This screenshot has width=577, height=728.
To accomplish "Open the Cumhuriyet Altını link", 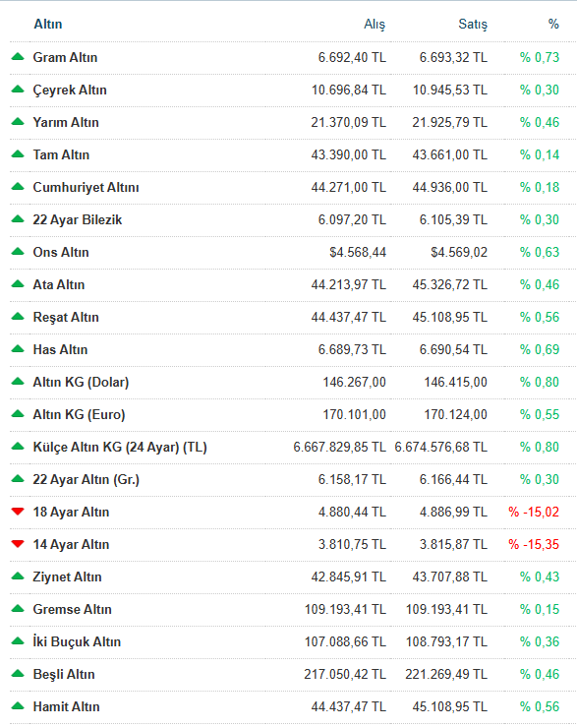I will [x=86, y=188].
